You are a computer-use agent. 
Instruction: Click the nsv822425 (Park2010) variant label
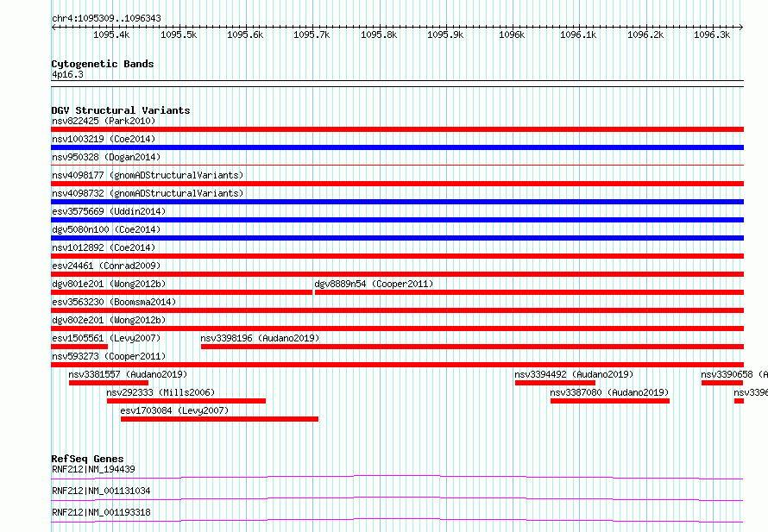pyautogui.click(x=104, y=121)
